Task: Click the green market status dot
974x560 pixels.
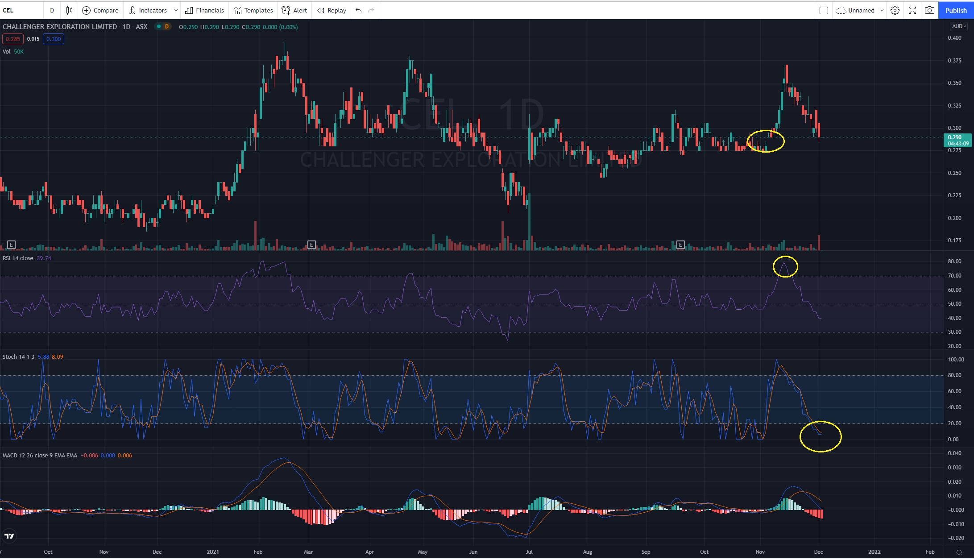Action: 158,27
